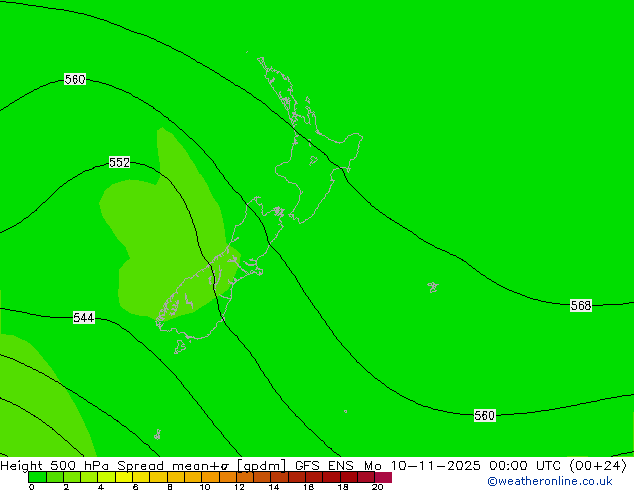Click the legend value 20
The width and height of the screenshot is (634, 490).
[378, 487]
